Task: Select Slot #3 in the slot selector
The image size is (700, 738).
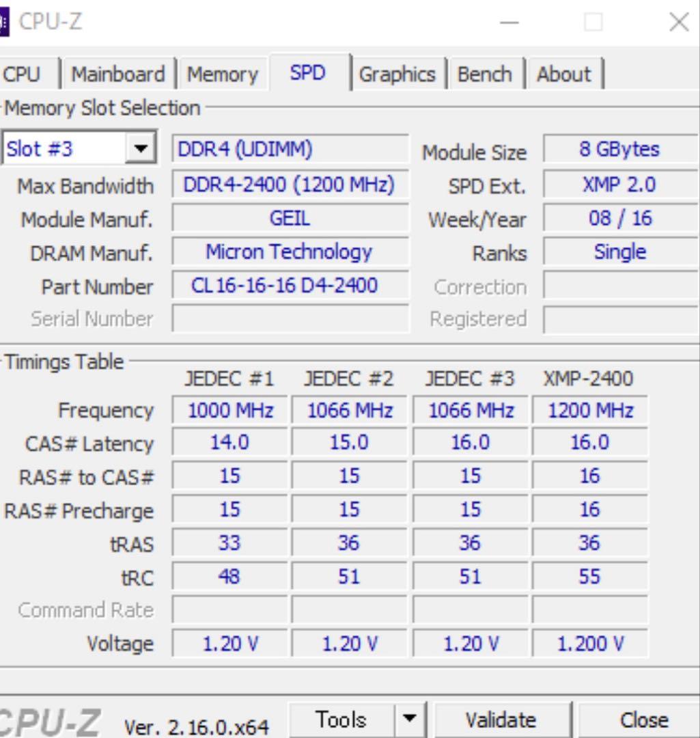Action: [61, 148]
